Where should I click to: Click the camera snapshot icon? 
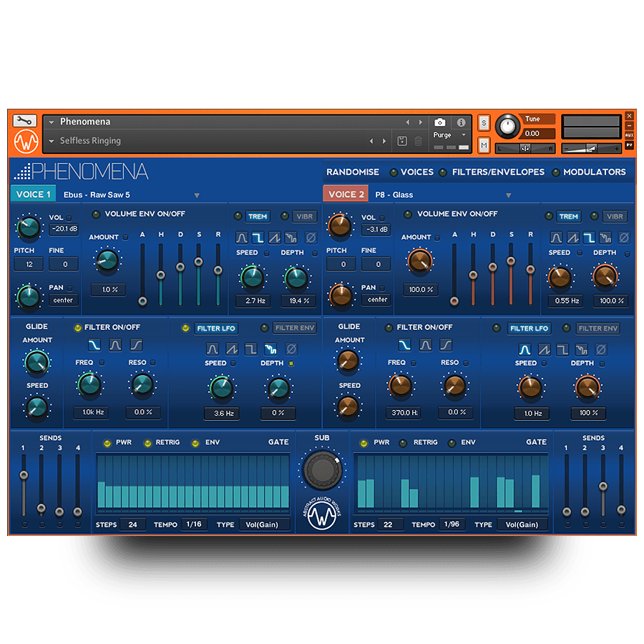coord(439,122)
